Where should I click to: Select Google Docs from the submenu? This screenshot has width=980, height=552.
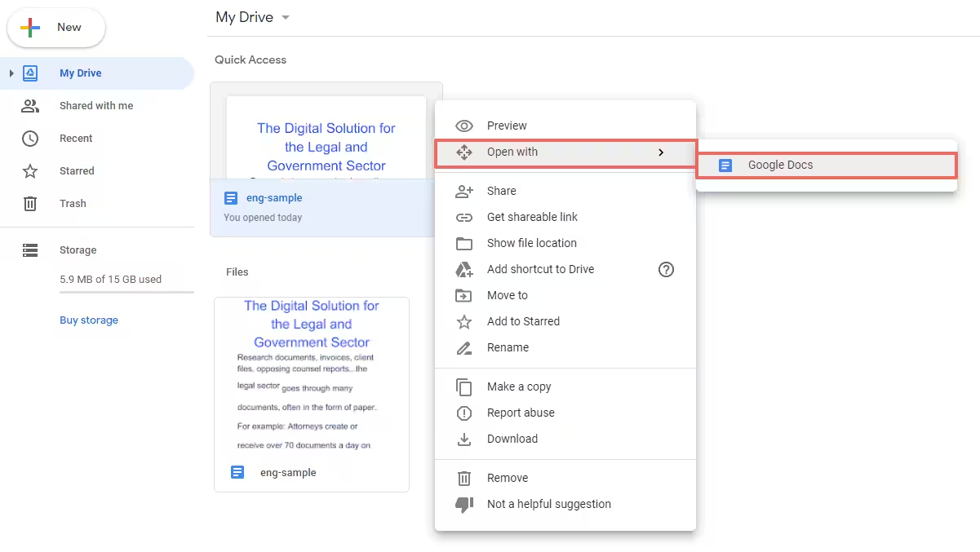[780, 165]
